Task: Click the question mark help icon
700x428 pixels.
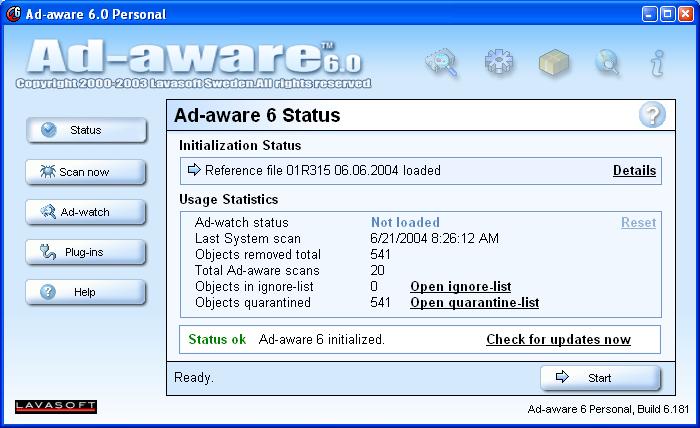Action: click(652, 115)
